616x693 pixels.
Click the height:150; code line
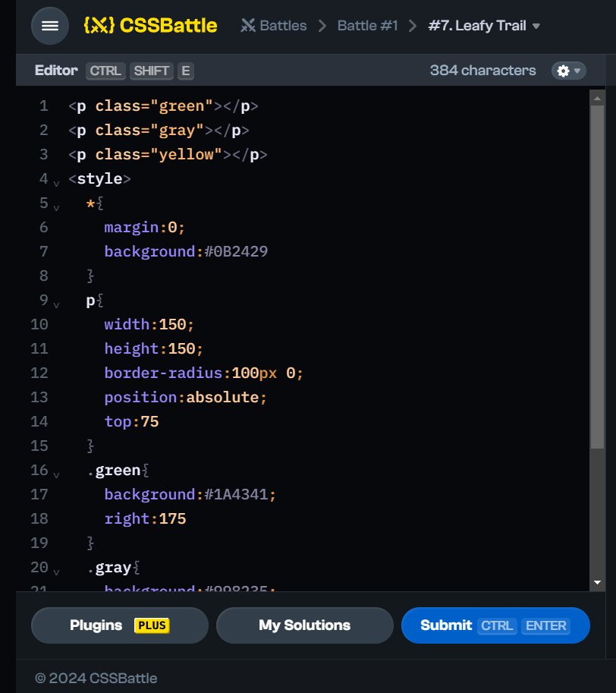154,349
